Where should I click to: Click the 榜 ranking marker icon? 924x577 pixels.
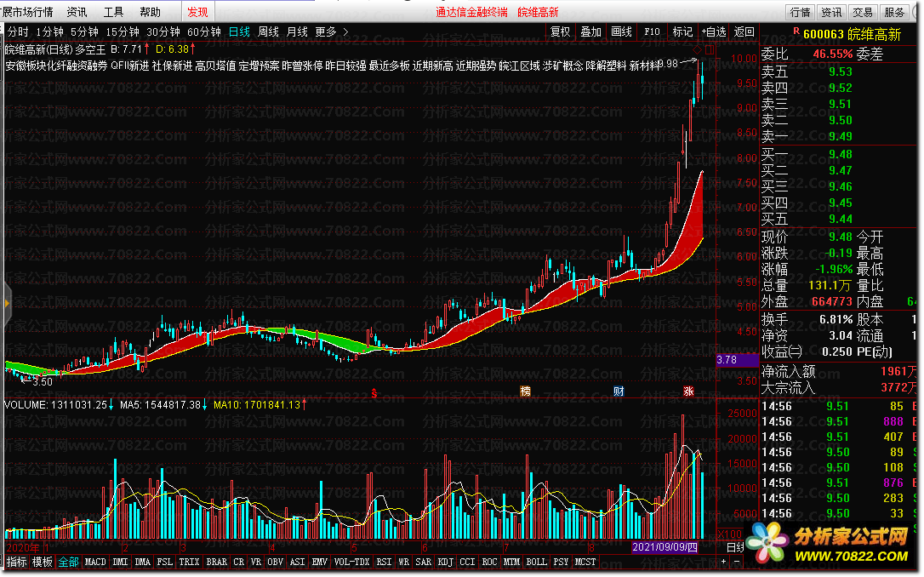pyautogui.click(x=525, y=391)
